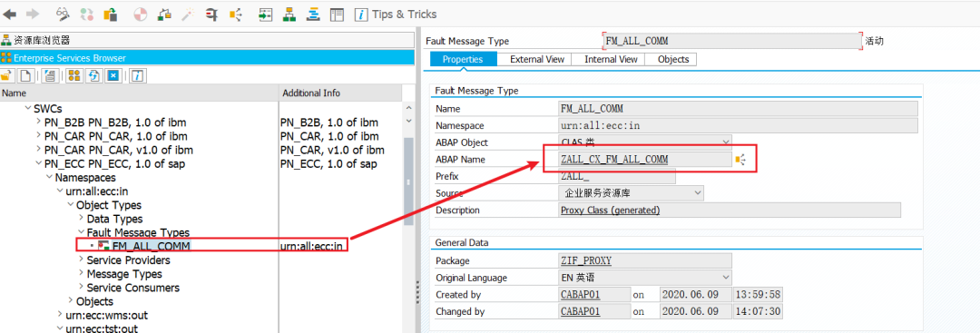Collapse the urn:all:ecc:in namespace

coord(59,191)
